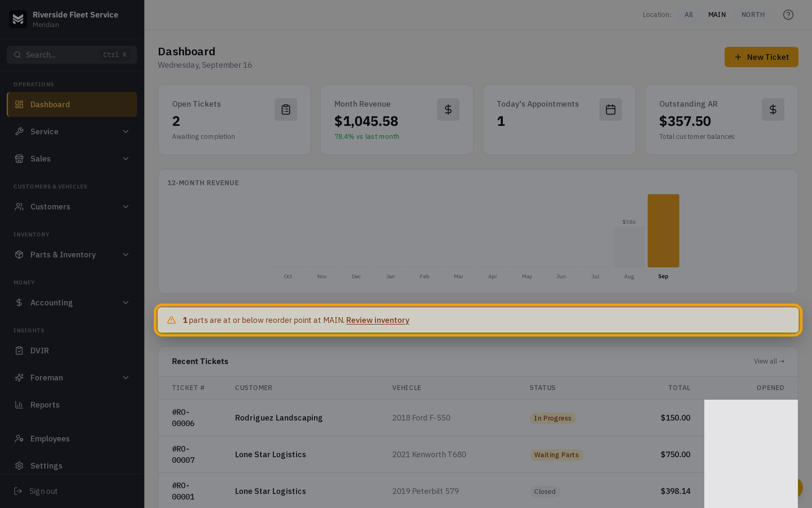This screenshot has width=812, height=508.
Task: Expand the Parts & Inventory chevron
Action: [126, 255]
